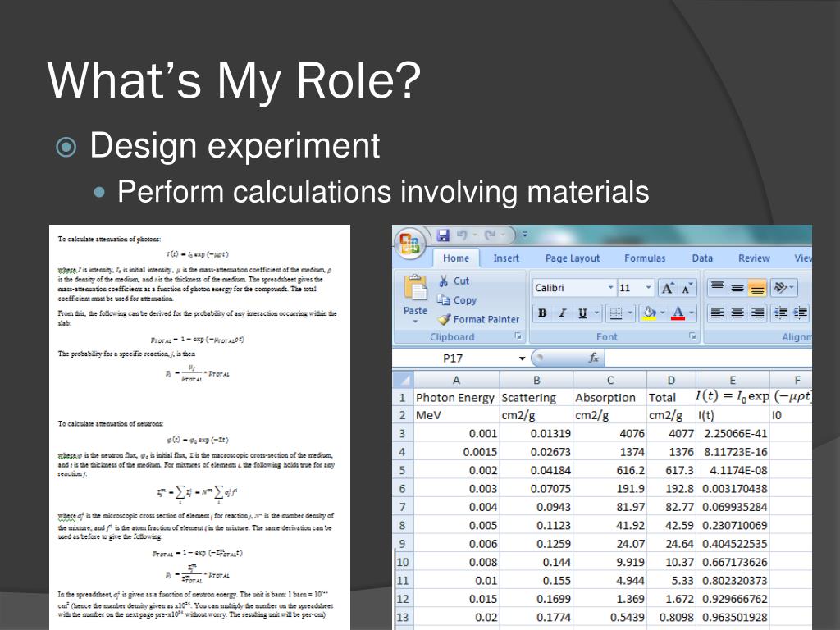Open the round Office button menu
Image resolution: width=840 pixels, height=630 pixels.
410,243
